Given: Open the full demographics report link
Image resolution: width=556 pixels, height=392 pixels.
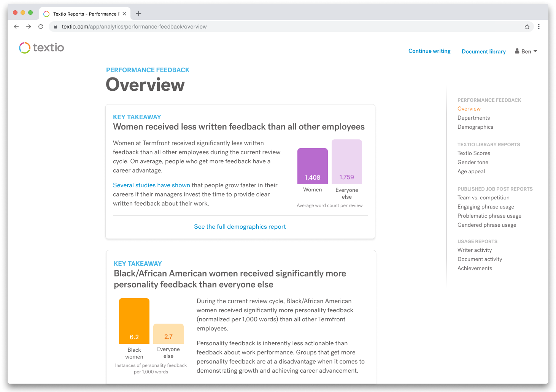Looking at the screenshot, I should [240, 226].
